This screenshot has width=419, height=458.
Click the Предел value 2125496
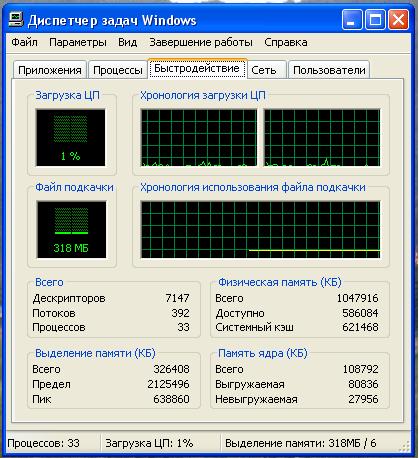[x=168, y=384]
